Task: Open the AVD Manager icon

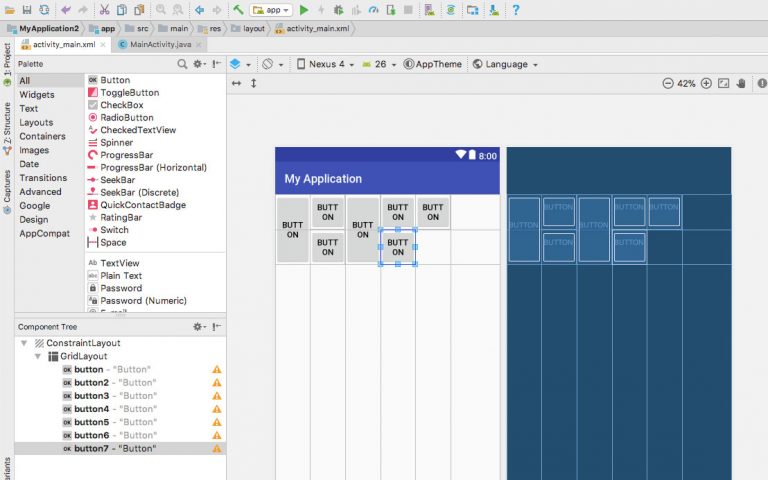Action: [x=430, y=10]
